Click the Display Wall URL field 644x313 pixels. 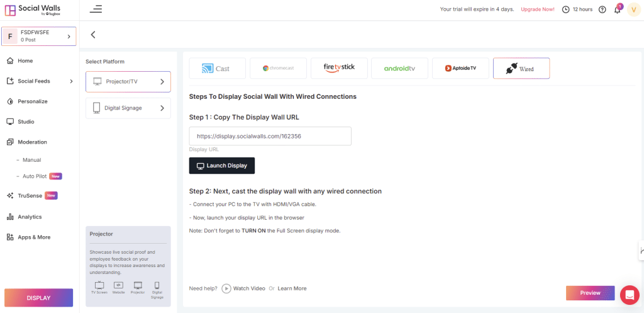click(270, 136)
